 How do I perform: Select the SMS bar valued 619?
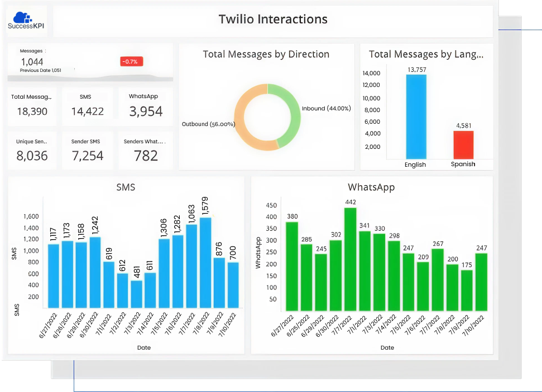(x=109, y=284)
